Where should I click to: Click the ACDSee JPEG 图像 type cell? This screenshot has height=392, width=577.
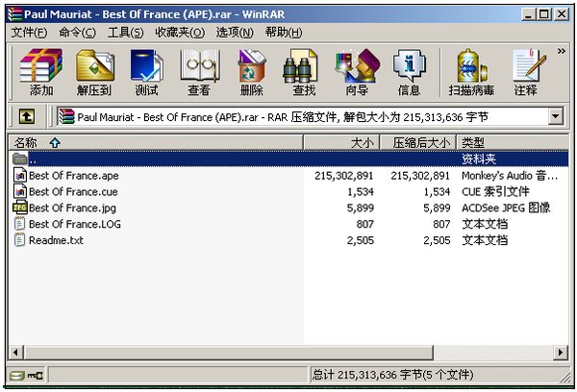[x=506, y=208]
